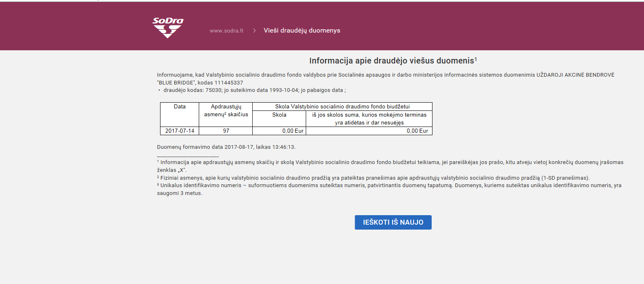Click the page heading Informacija apie draudėjo viešus duomenis
This screenshot has height=284, width=644.
393,61
